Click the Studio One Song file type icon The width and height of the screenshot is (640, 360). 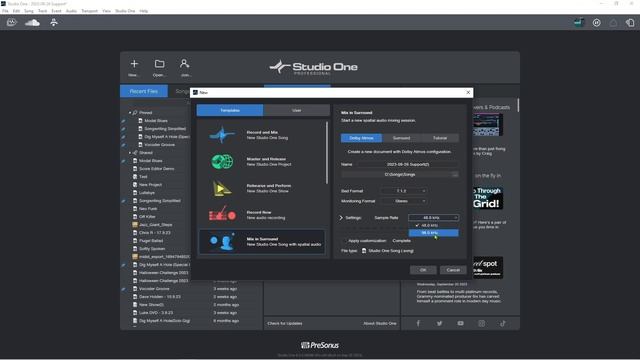(x=364, y=251)
